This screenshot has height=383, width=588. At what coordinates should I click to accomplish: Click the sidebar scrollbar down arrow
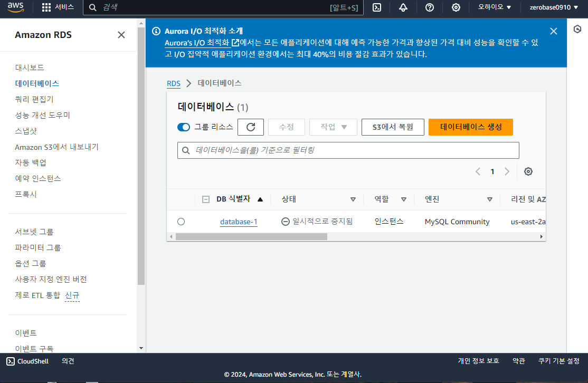coord(141,348)
